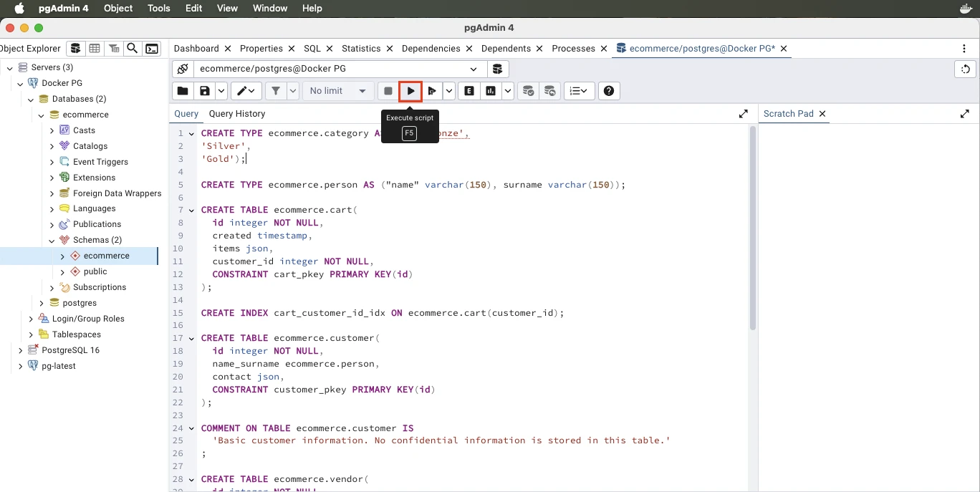
Task: Click the View Data table icon
Action: click(x=95, y=49)
